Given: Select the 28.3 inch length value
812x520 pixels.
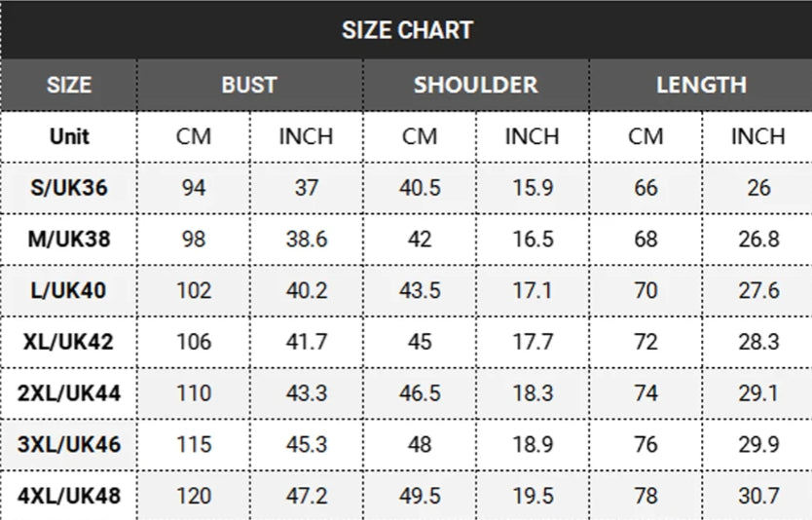Looking at the screenshot, I should tap(758, 342).
